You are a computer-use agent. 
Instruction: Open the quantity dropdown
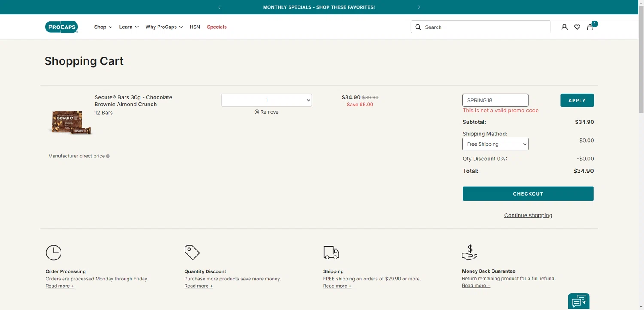point(266,100)
